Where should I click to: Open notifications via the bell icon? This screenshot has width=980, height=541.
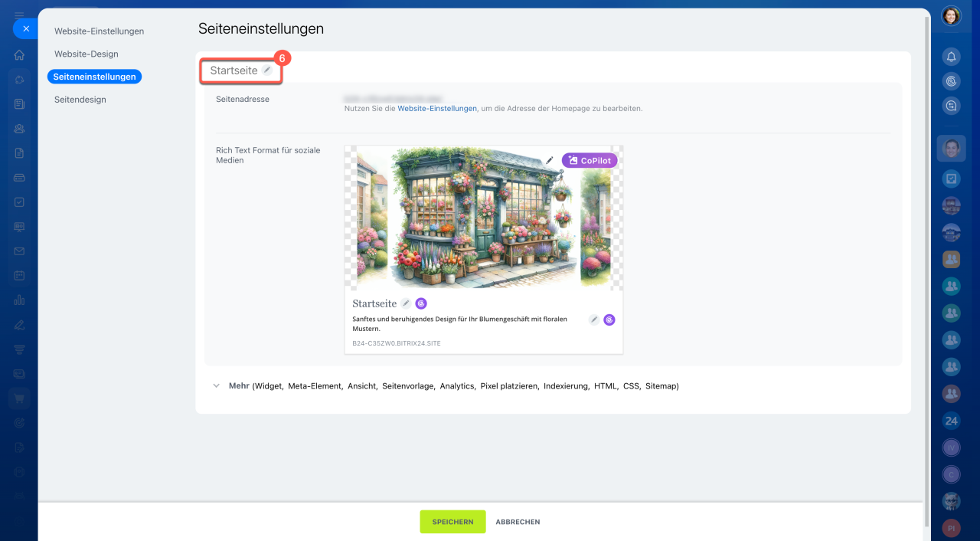(x=951, y=57)
